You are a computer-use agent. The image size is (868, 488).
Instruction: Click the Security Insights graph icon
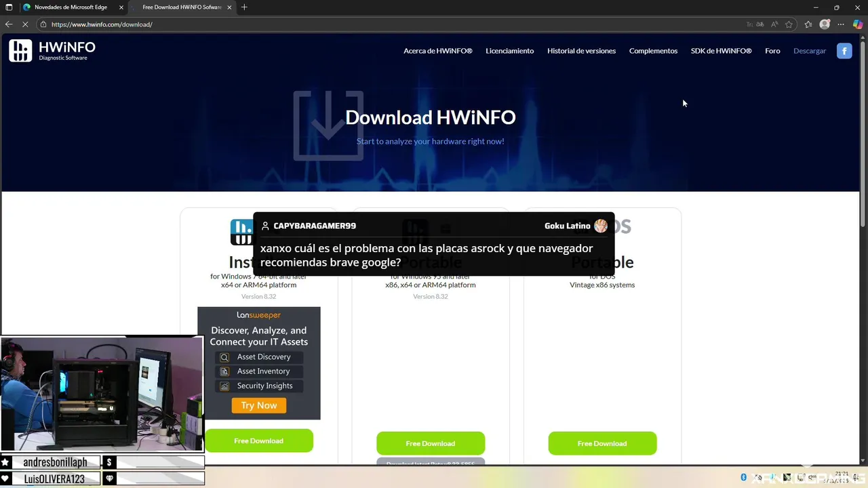pos(224,386)
